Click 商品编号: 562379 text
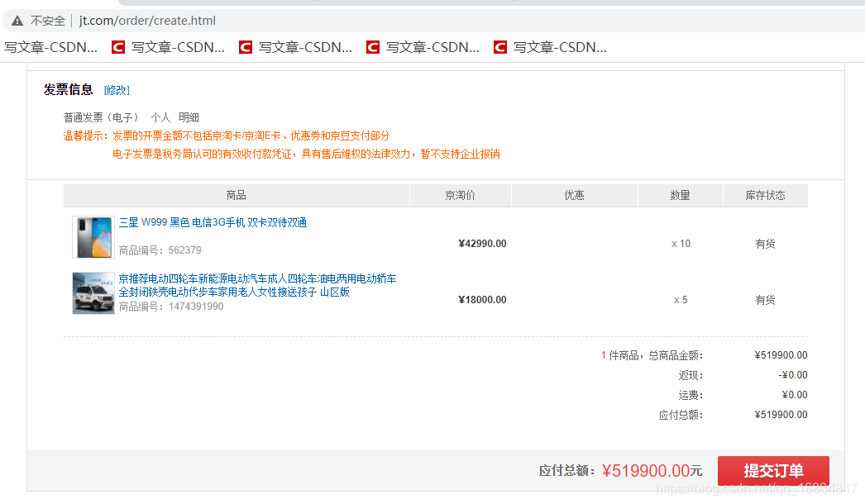865x504 pixels. 160,250
